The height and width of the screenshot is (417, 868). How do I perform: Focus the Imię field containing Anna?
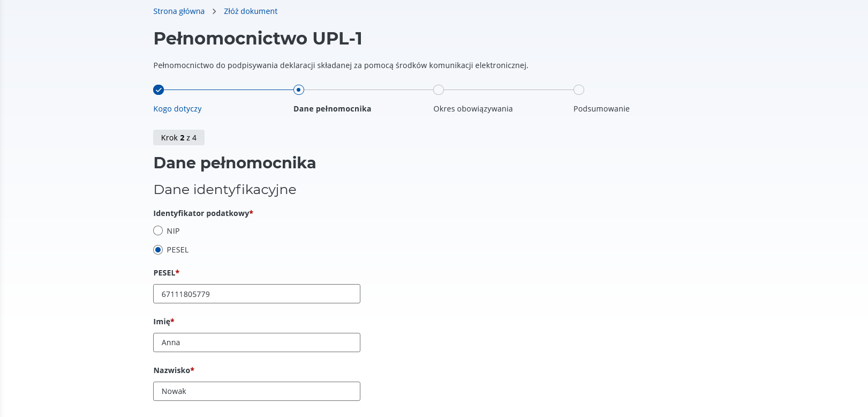point(256,342)
